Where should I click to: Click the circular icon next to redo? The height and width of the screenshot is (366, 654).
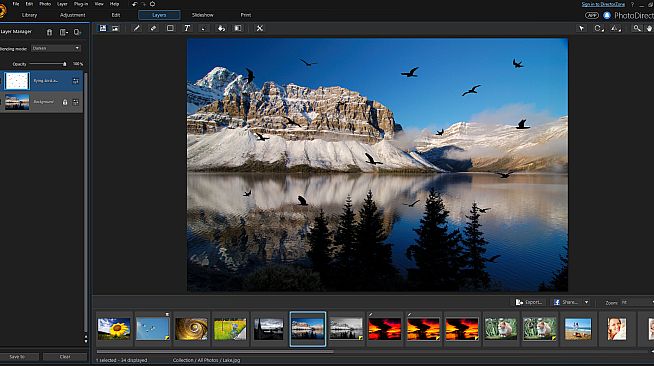(x=153, y=4)
